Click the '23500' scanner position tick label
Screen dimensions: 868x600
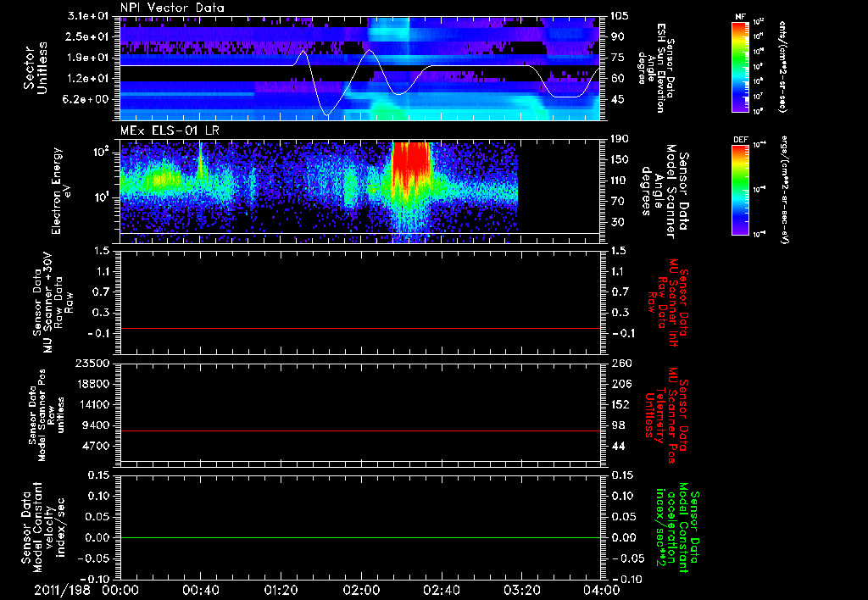tap(93, 363)
